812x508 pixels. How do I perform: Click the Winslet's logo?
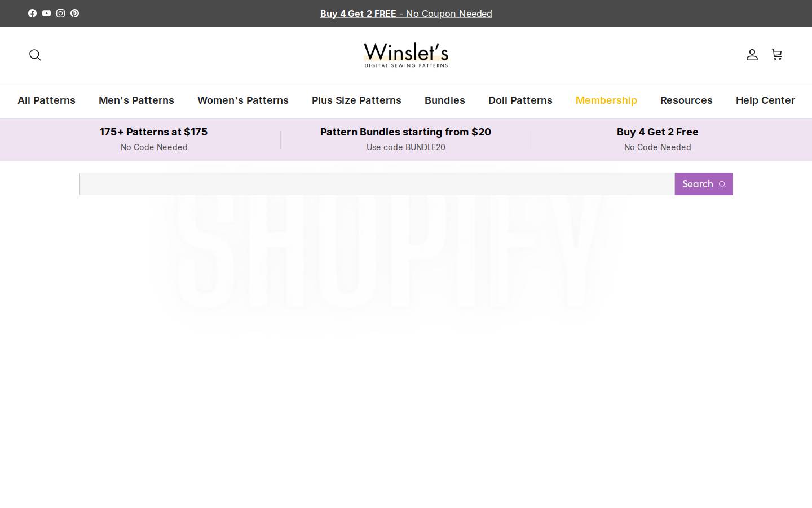click(x=406, y=55)
